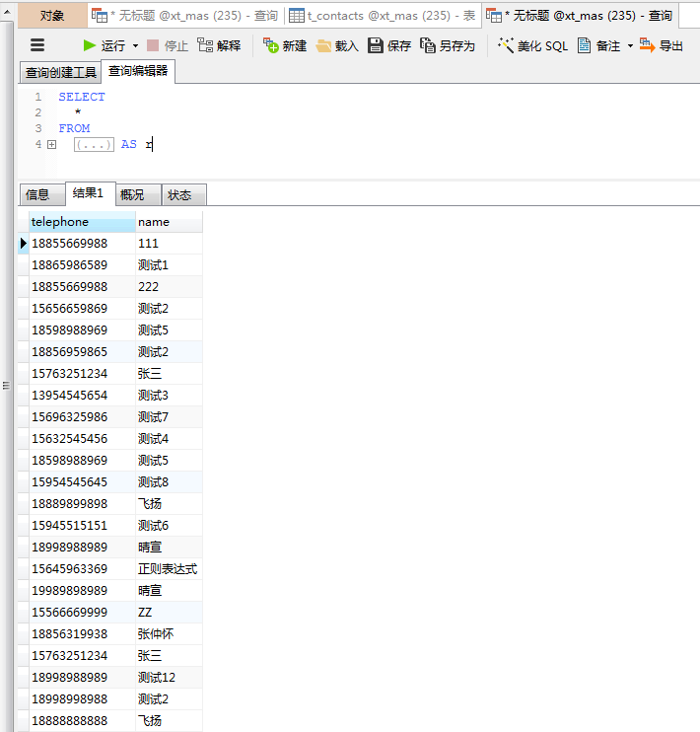Select name cell 张仲怀
This screenshot has height=732, width=700.
point(169,634)
